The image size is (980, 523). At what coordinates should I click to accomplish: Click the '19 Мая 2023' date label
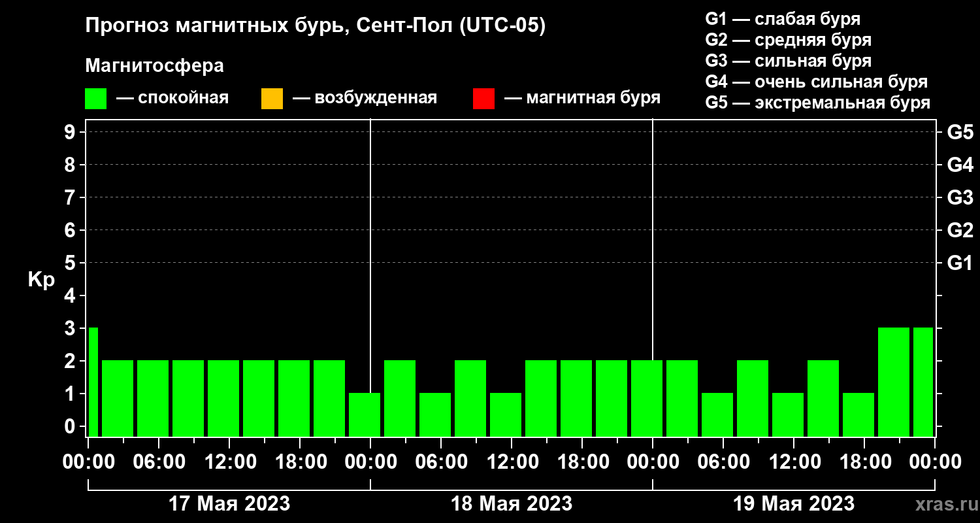coord(794,503)
